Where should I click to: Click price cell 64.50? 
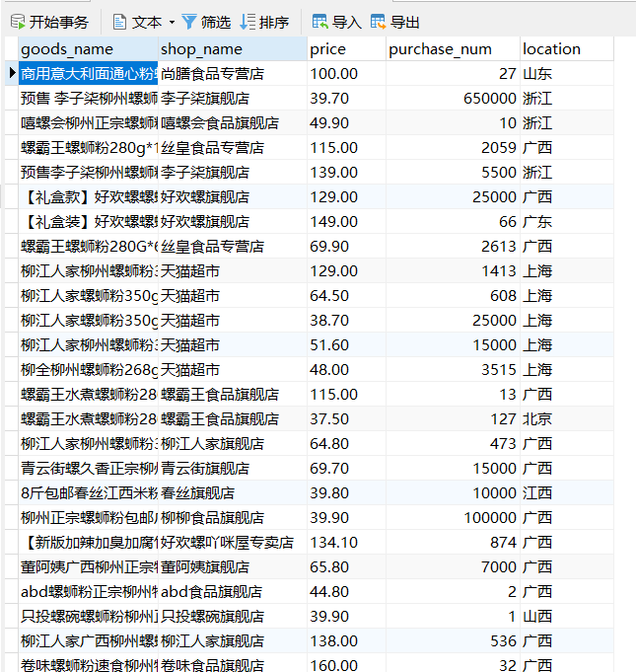(x=346, y=295)
